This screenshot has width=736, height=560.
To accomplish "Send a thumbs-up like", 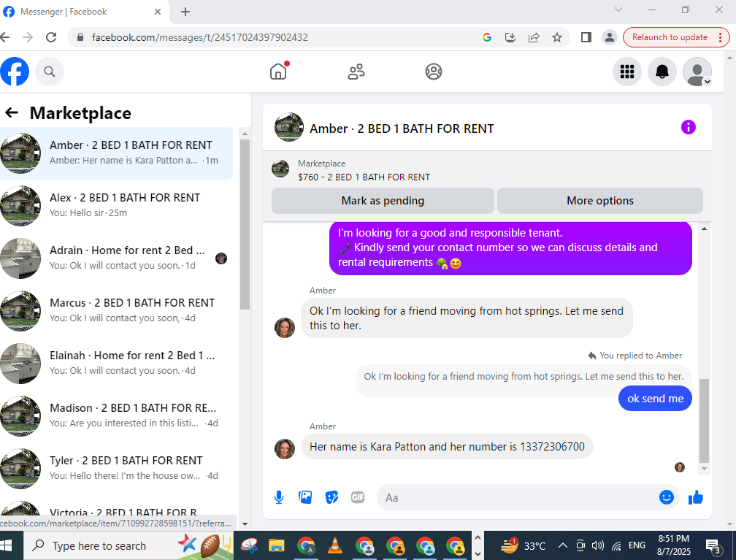I will coord(696,497).
